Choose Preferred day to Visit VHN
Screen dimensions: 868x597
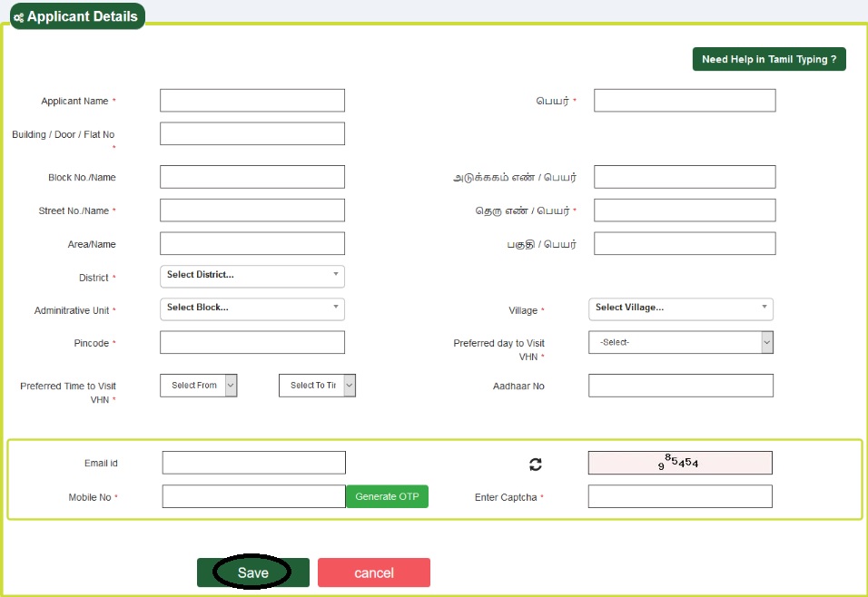681,342
